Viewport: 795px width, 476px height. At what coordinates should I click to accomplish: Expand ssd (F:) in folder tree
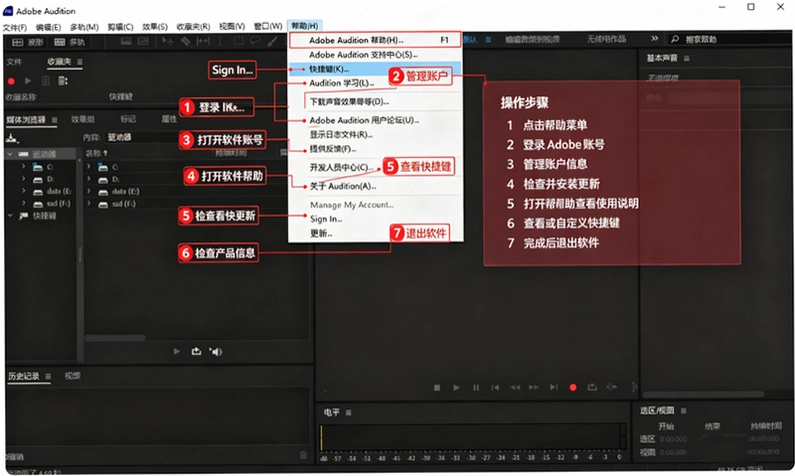23,203
